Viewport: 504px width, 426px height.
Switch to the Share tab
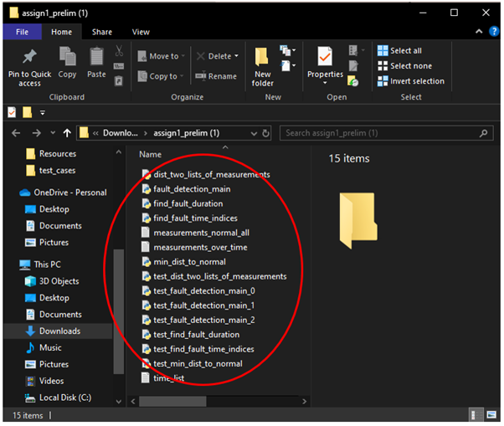click(x=102, y=32)
